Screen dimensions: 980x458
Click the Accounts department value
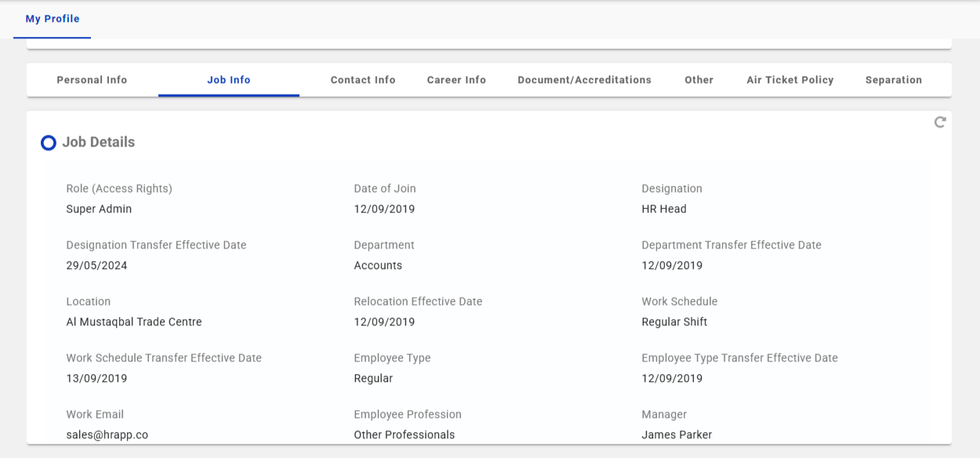(378, 266)
